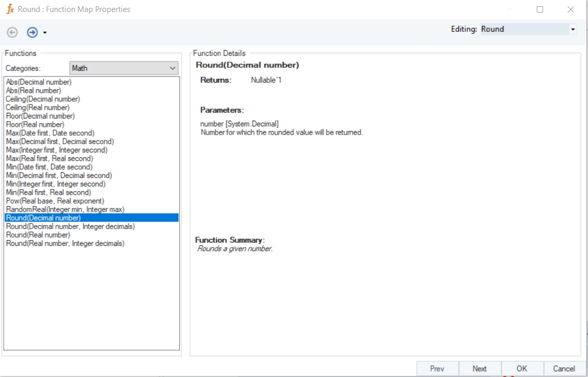Select Round(Decimal number, Integer decimals)

pos(70,227)
